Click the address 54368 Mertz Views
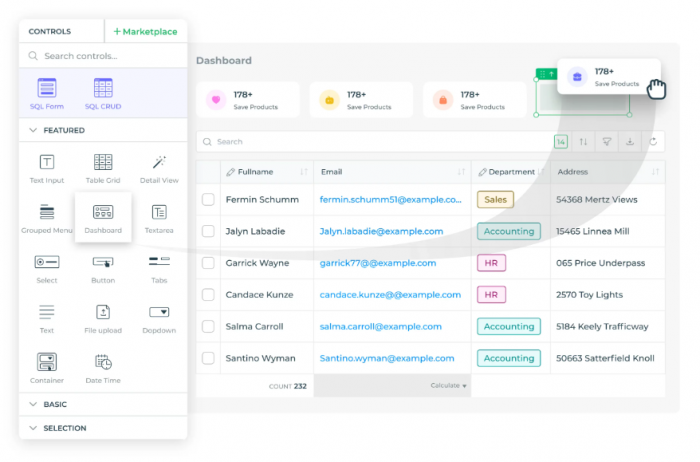700x462 pixels. coord(597,200)
